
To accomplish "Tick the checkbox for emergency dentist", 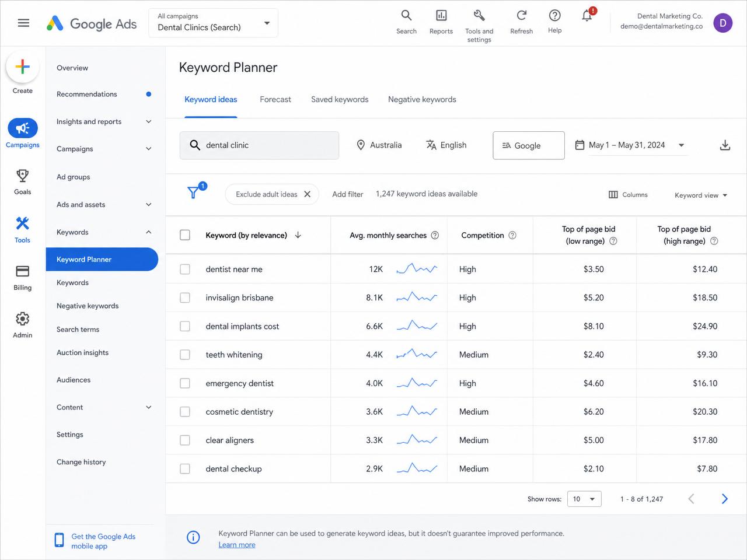I will pyautogui.click(x=185, y=383).
